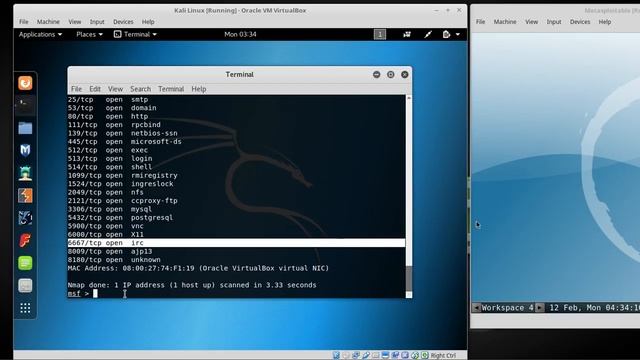Open View menu in Metasploitable window
This screenshot has width=640, height=360.
531,22
